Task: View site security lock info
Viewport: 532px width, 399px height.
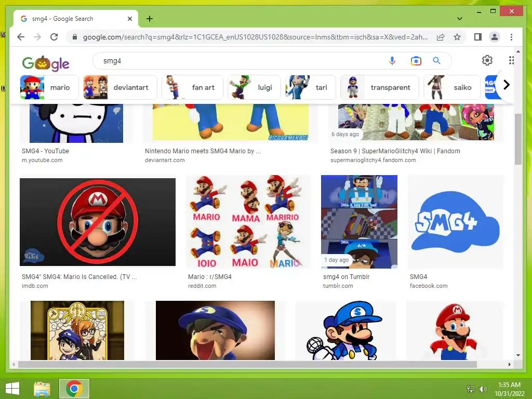Action: click(75, 37)
